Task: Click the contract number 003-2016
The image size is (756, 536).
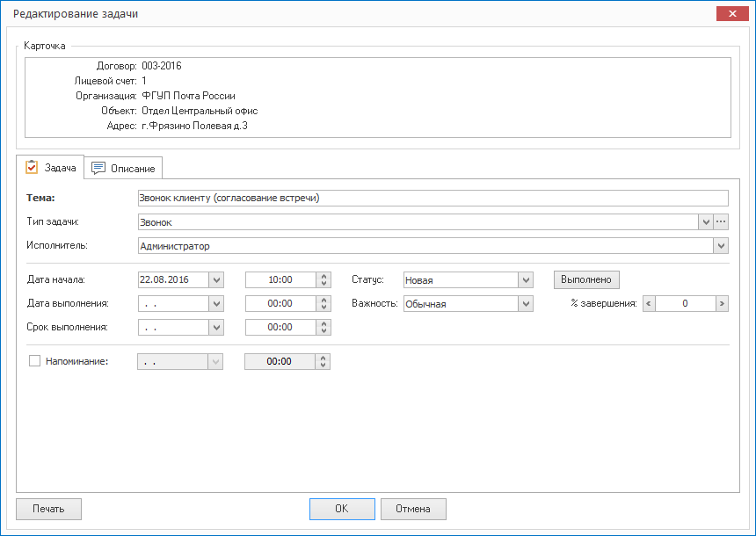Action: [162, 66]
